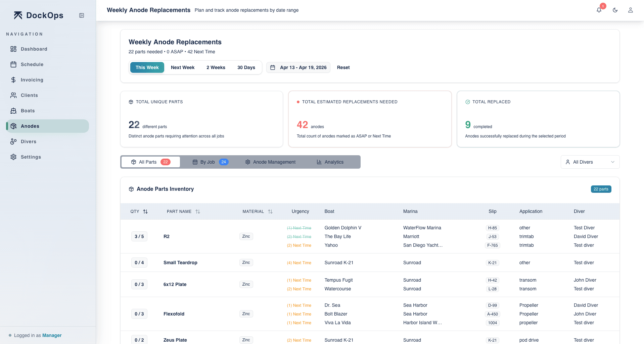Switch to the By Job tab

coord(211,162)
